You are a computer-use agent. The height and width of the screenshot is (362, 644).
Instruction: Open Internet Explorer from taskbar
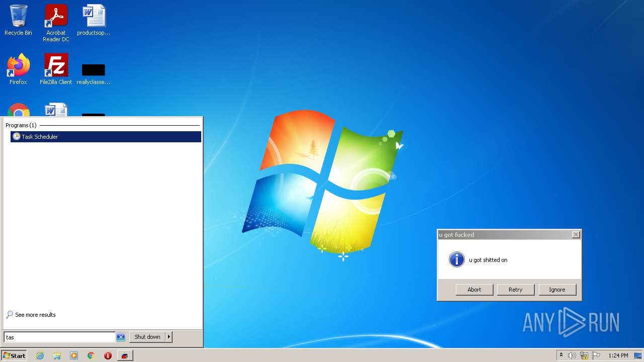point(40,355)
